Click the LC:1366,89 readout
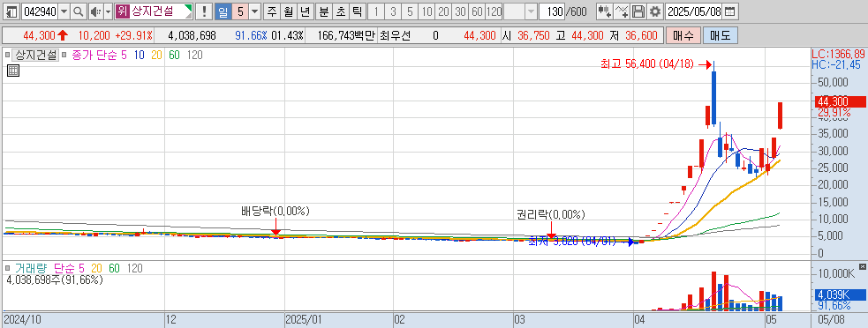 pyautogui.click(x=838, y=54)
